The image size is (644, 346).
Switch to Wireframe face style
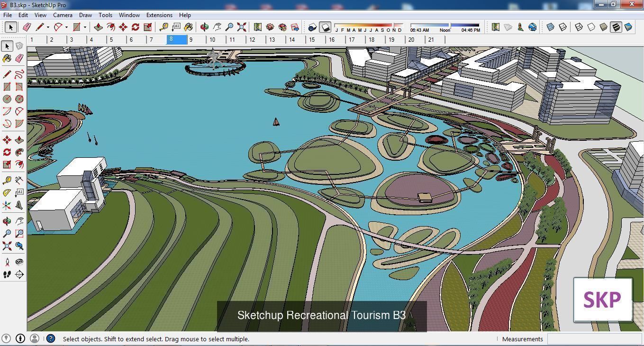pyautogui.click(x=579, y=27)
